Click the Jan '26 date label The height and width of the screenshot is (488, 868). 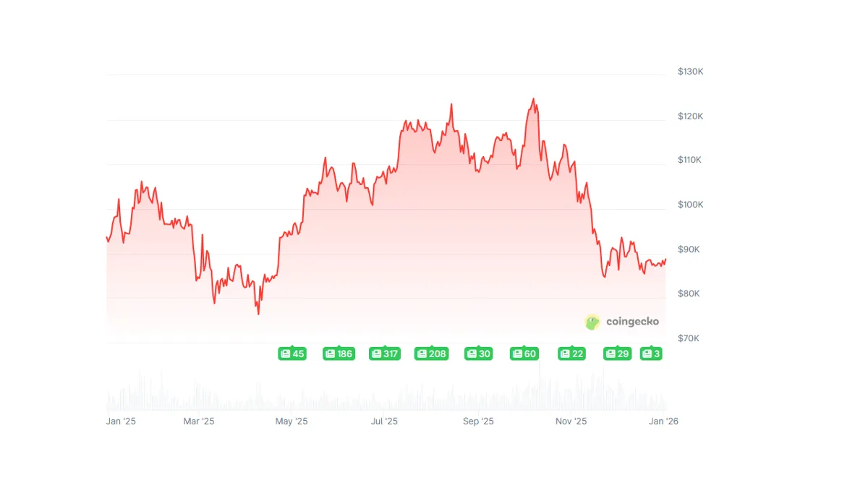point(663,421)
